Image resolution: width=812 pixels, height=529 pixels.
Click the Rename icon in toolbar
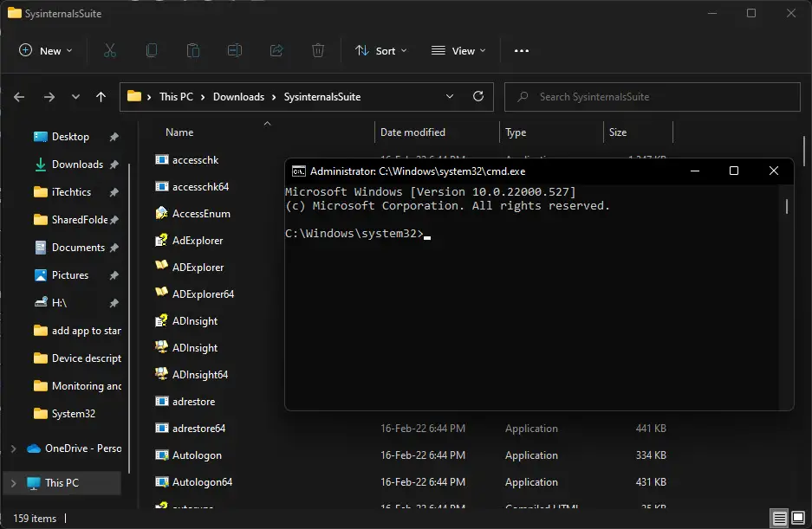click(x=235, y=51)
